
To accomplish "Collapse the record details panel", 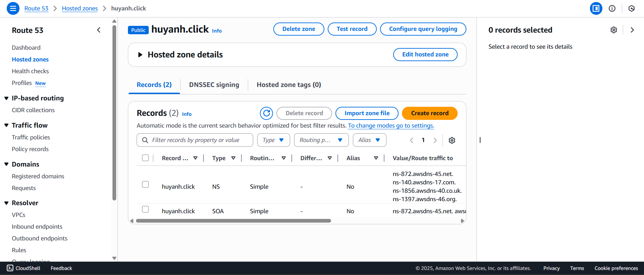I will (632, 30).
